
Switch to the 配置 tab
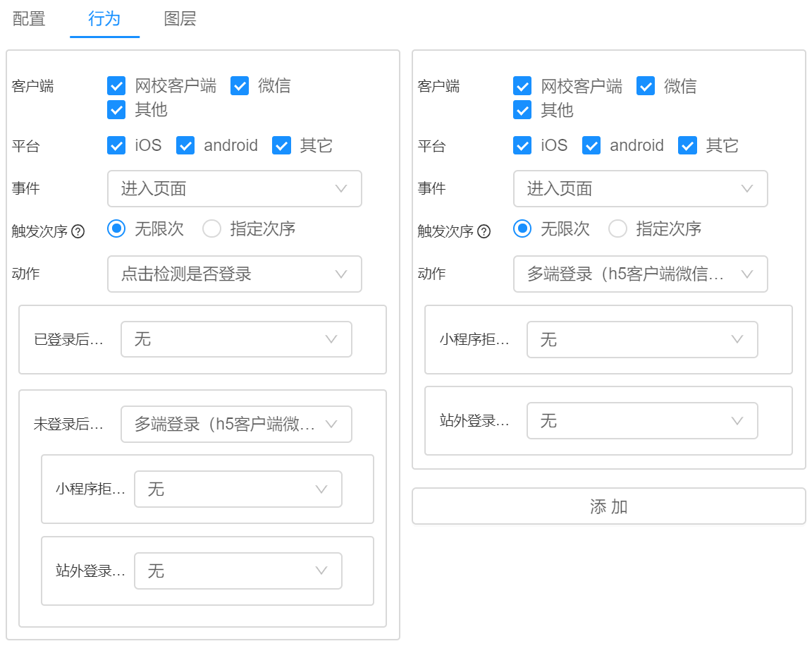[x=29, y=19]
